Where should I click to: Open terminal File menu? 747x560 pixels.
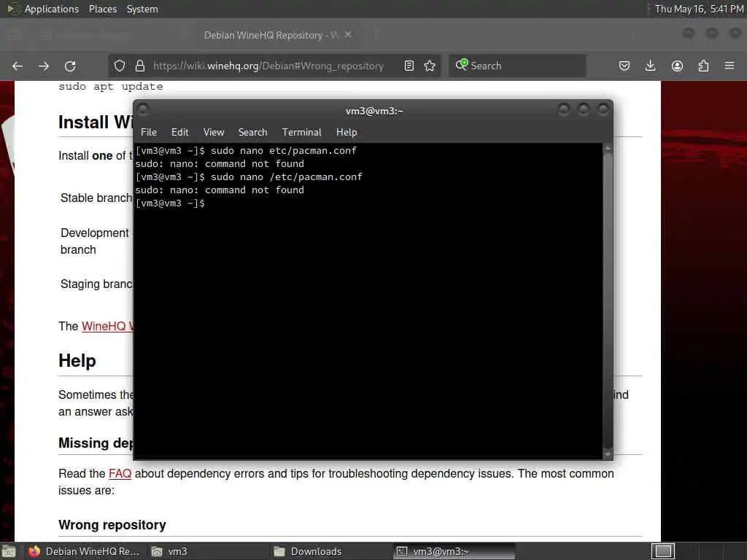149,133
